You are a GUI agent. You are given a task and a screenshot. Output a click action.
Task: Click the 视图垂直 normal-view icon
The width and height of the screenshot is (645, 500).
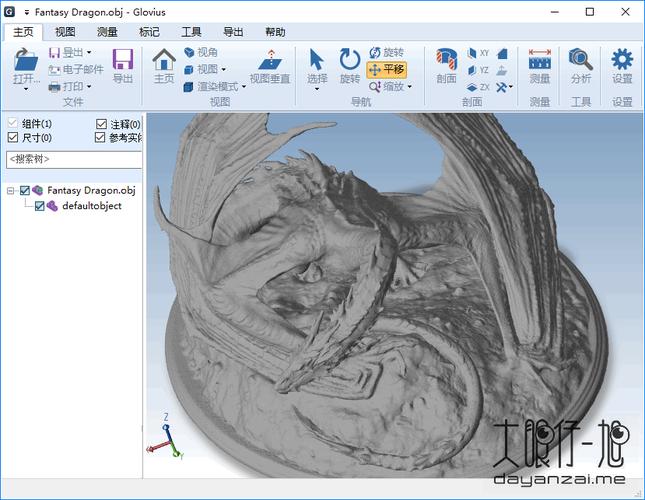point(270,60)
